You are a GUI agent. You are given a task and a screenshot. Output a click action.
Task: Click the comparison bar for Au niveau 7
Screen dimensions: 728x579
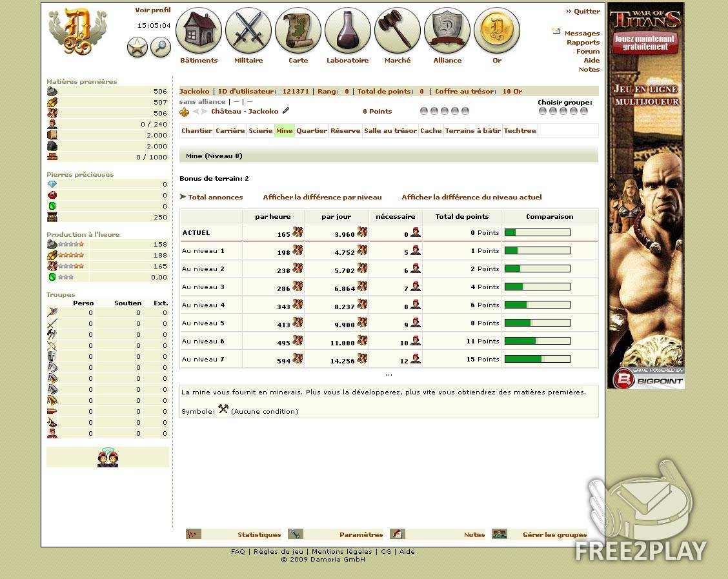pyautogui.click(x=537, y=359)
